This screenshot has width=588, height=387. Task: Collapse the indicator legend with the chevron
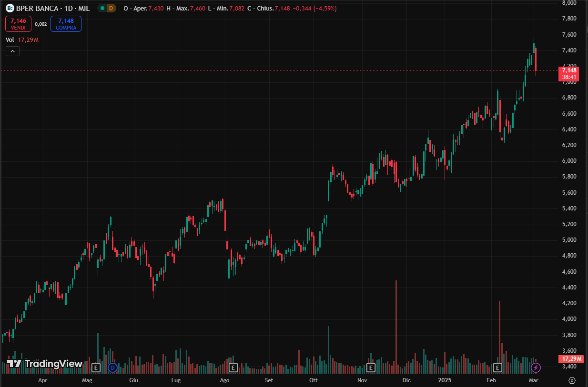[12, 51]
